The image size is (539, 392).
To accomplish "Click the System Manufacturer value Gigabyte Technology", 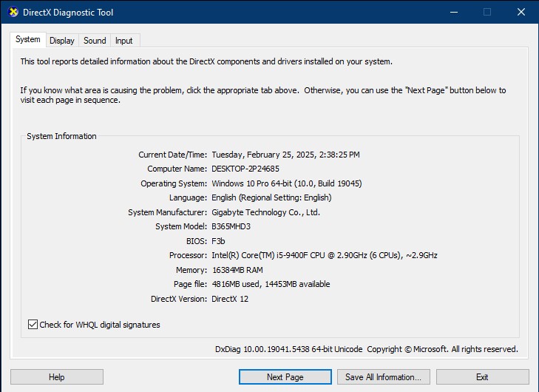I will [x=265, y=212].
